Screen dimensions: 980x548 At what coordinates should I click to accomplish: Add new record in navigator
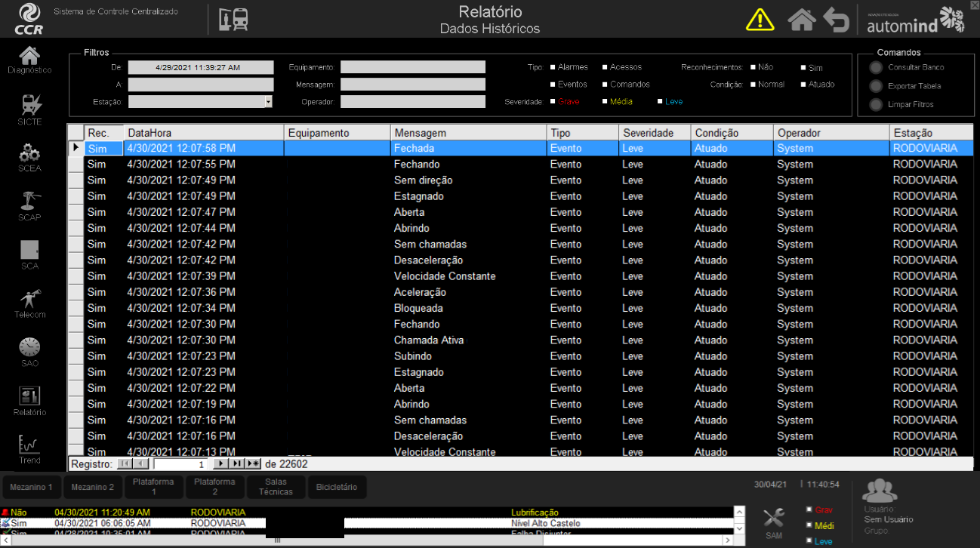253,464
